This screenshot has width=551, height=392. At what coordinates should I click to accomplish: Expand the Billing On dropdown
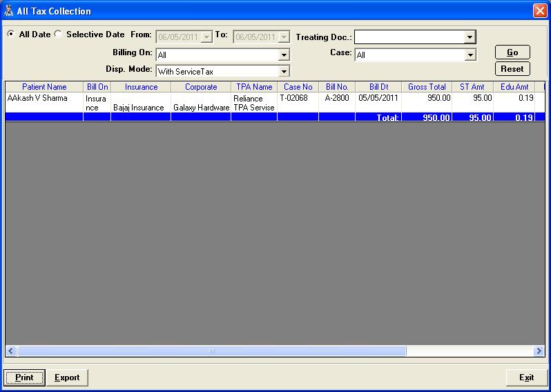click(283, 55)
